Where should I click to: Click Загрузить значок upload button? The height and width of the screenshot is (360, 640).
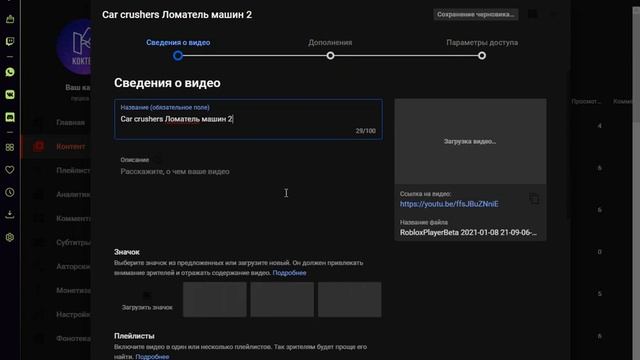147,300
